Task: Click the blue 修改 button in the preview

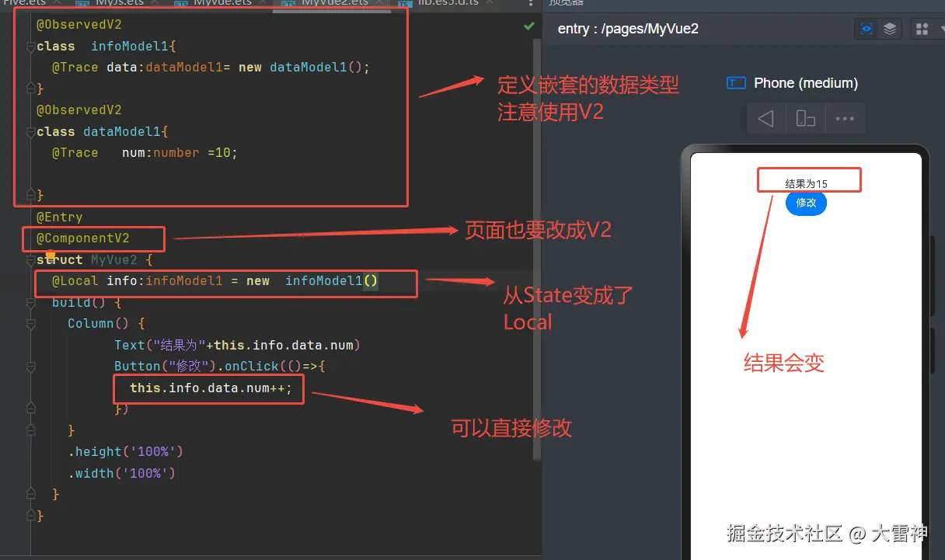Action: [806, 203]
